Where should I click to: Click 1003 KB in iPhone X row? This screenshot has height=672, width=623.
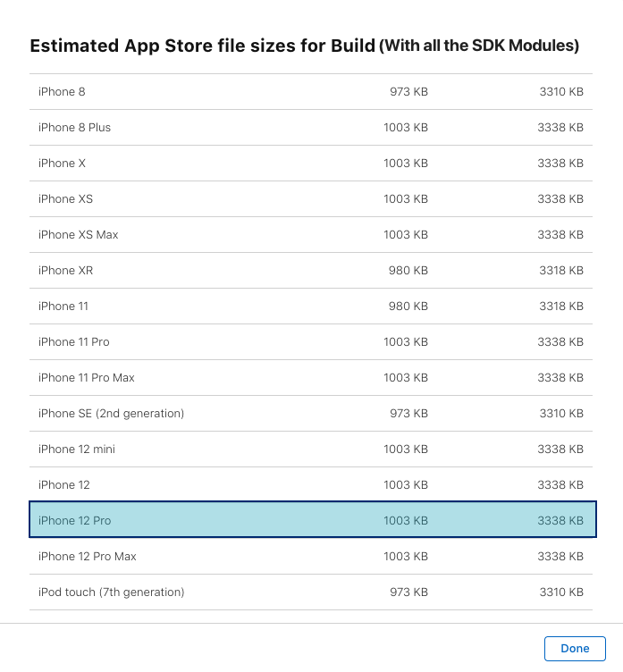406,164
